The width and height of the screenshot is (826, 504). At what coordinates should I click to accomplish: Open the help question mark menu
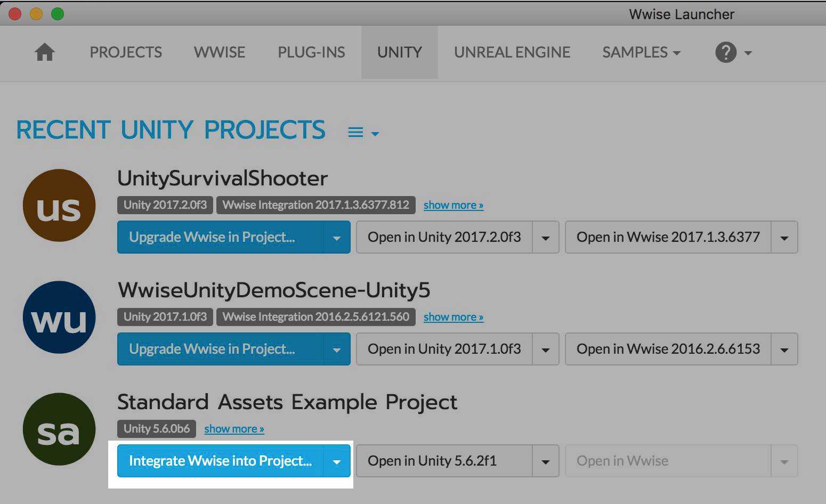coord(726,53)
